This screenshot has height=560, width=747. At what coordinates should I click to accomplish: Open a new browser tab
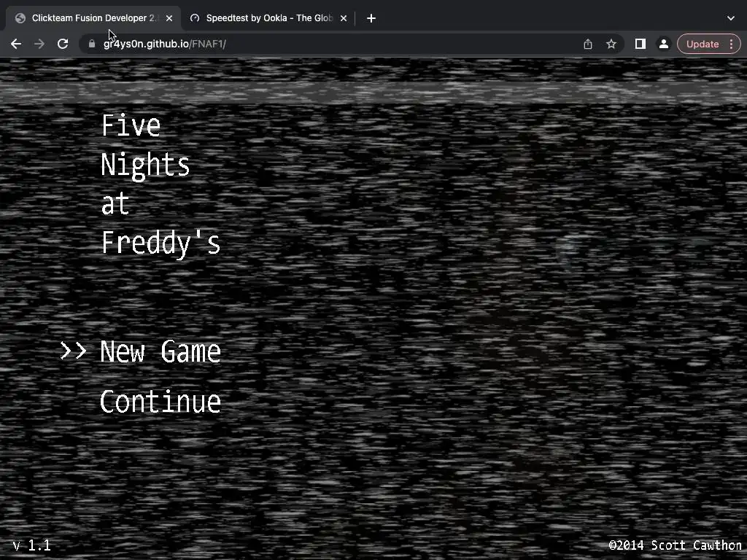tap(371, 18)
